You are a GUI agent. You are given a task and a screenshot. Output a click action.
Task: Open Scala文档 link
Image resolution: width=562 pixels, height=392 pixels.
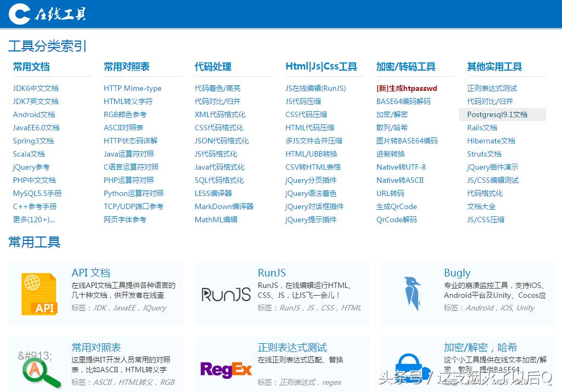(x=28, y=154)
